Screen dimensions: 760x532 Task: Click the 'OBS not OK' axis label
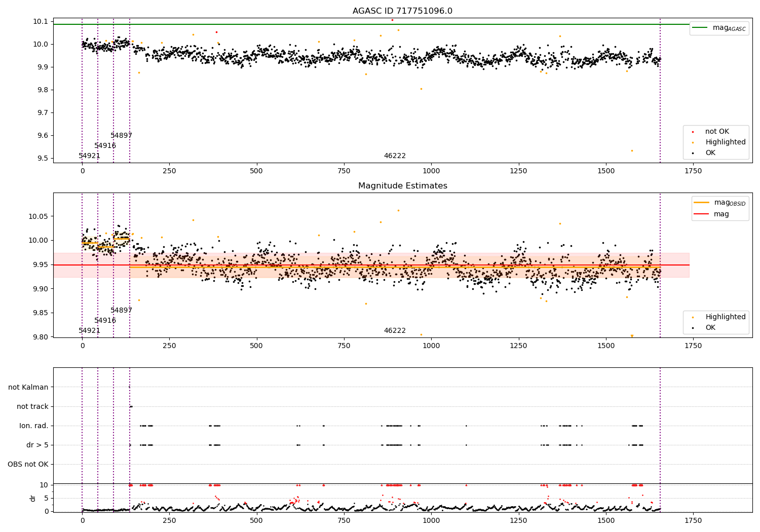coord(28,465)
